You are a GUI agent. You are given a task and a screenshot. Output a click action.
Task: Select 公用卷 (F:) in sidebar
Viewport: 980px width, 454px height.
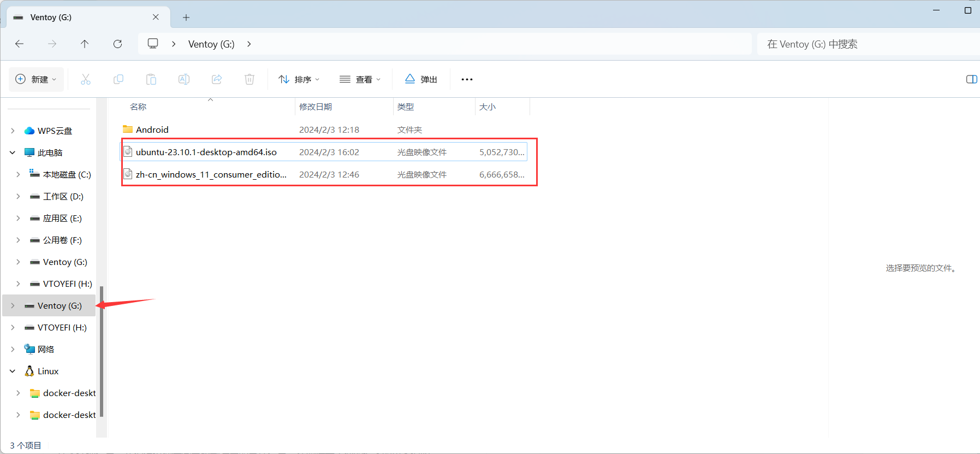click(62, 240)
